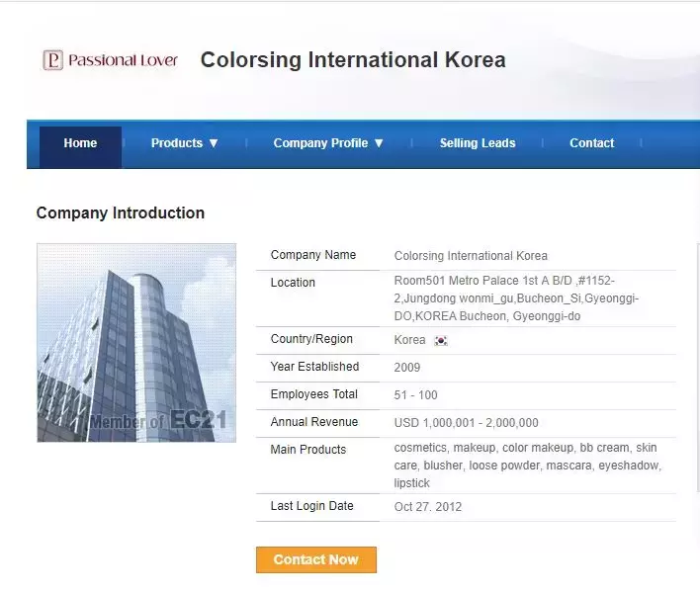Go to the Selling Leads tab
This screenshot has height=595, width=700.
coord(478,143)
